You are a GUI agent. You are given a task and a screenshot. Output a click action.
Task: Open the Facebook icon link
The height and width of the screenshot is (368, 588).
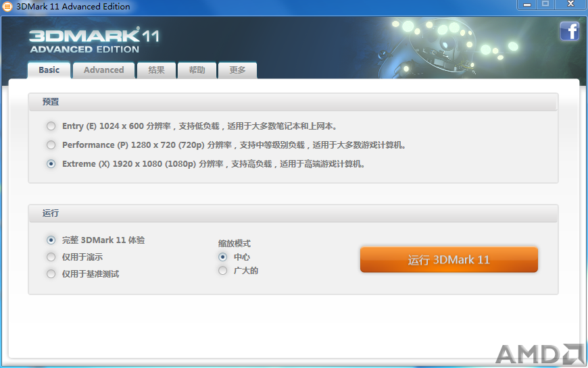coord(569,31)
